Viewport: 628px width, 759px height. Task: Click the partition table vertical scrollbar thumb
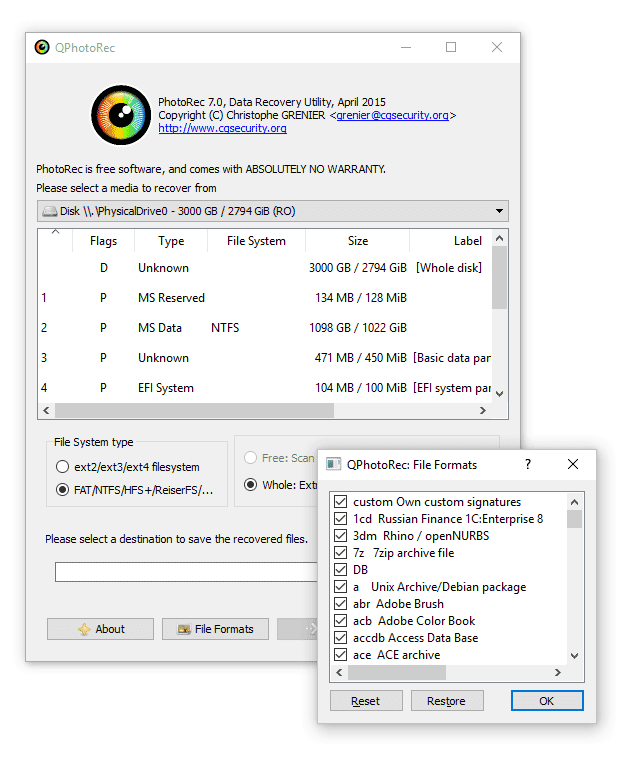pos(500,277)
